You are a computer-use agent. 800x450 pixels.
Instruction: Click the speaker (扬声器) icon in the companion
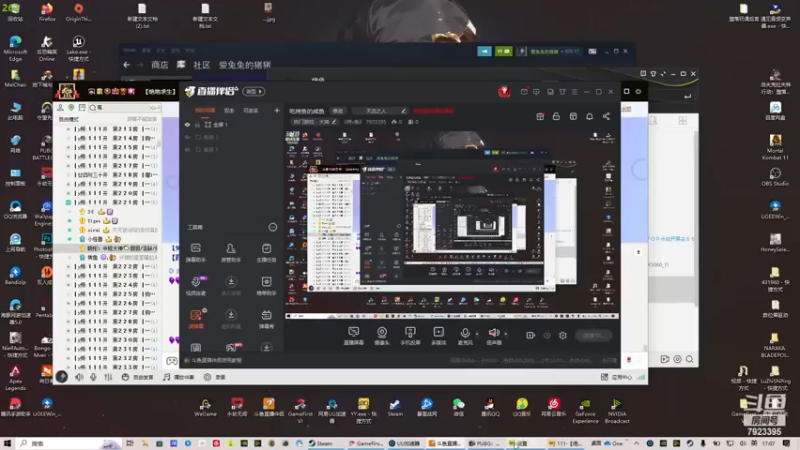(493, 333)
